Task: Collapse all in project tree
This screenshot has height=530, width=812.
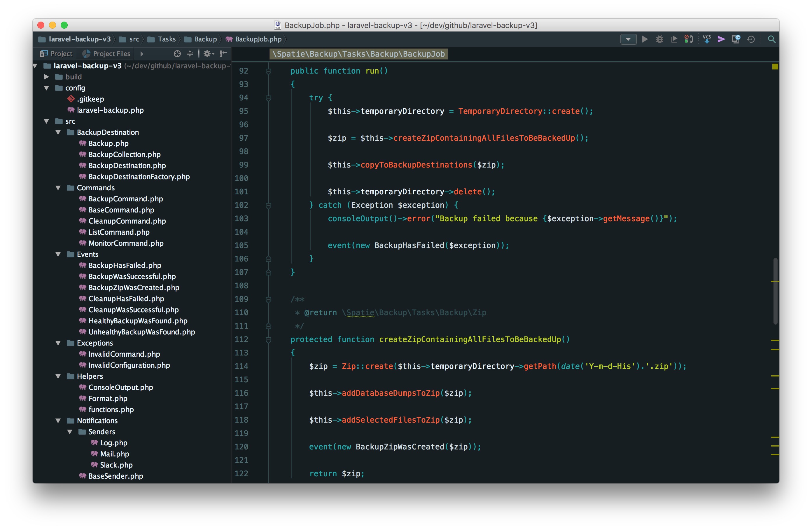Action: pyautogui.click(x=190, y=54)
